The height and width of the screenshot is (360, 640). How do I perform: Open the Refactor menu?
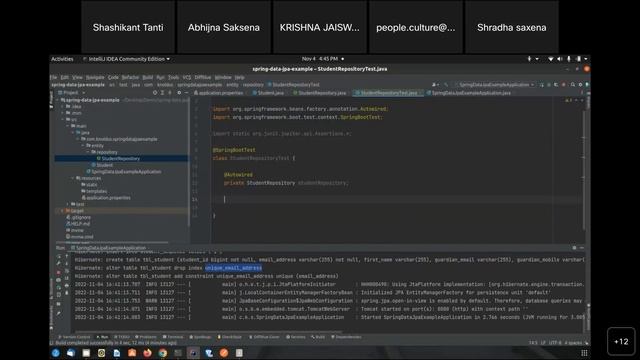click(x=130, y=77)
